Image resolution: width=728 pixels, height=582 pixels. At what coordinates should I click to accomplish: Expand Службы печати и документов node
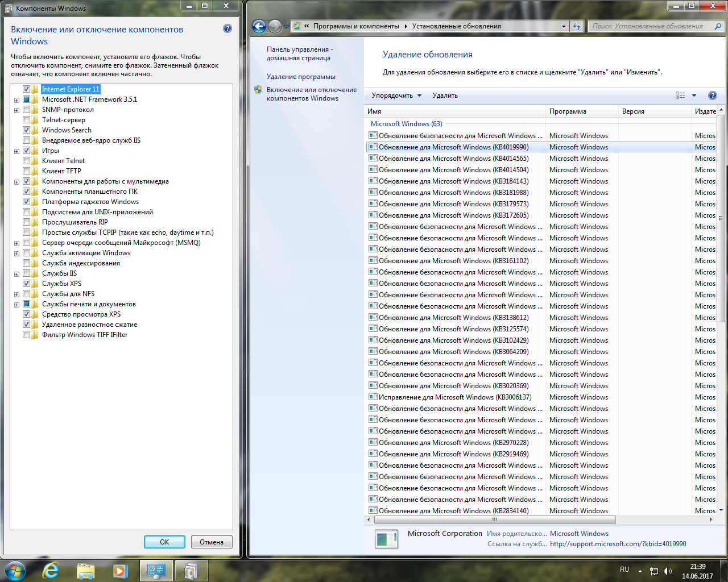click(x=16, y=305)
